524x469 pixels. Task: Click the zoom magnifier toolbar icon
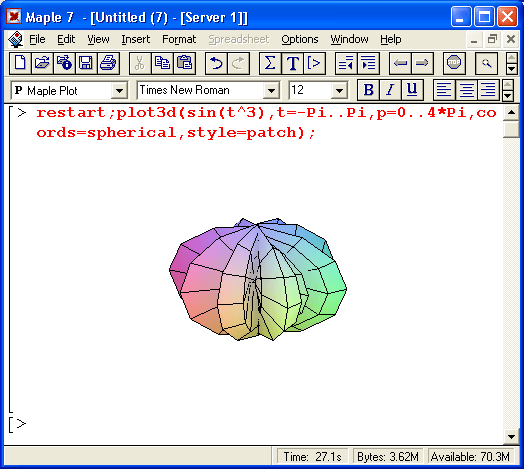pyautogui.click(x=486, y=63)
